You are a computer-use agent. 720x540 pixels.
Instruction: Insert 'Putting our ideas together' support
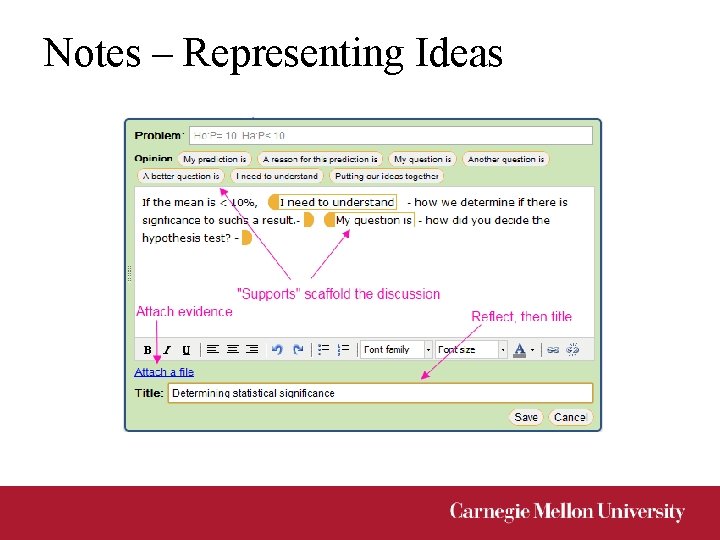(387, 176)
